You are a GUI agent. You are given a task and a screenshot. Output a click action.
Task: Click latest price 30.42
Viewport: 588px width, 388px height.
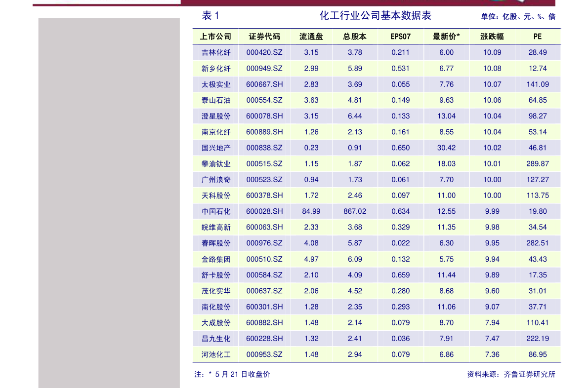446,148
